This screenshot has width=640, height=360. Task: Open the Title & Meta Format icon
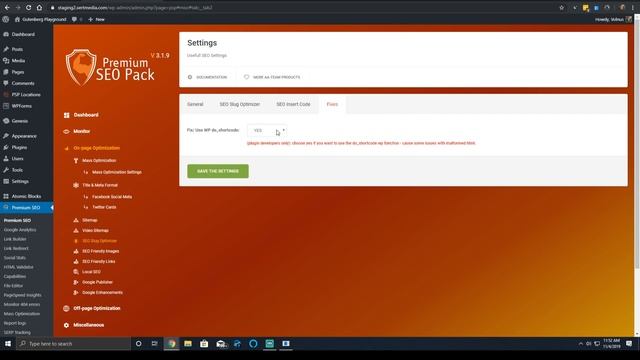(76, 185)
